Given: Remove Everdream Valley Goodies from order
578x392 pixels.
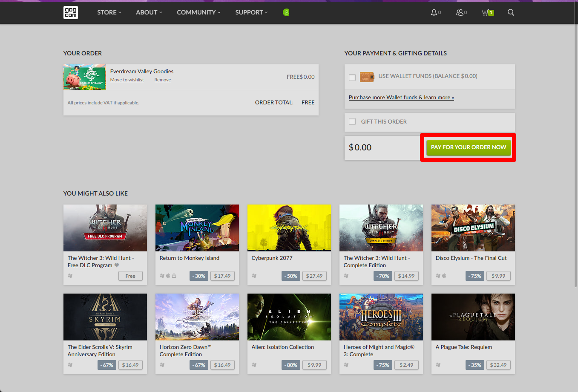Looking at the screenshot, I should point(163,80).
